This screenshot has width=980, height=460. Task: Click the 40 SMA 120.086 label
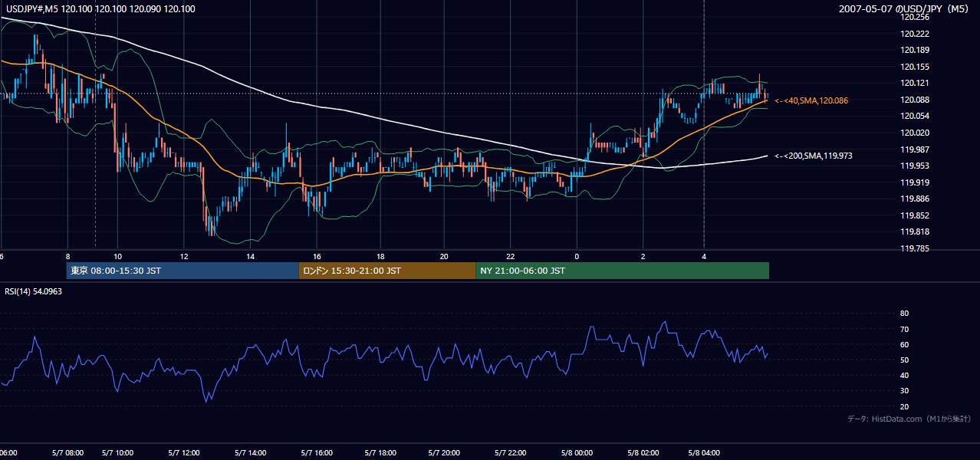tap(811, 100)
